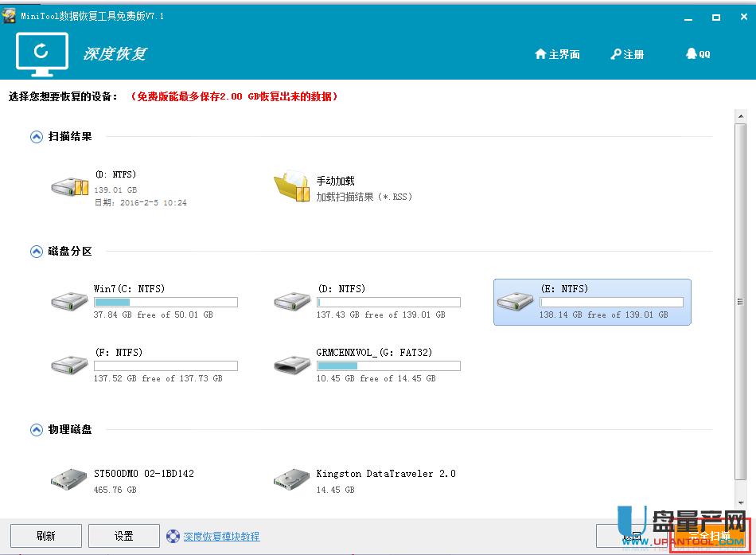Select the (D: NTFS) partition under 磁盘分区
This screenshot has height=555, width=756.
pyautogui.click(x=292, y=302)
